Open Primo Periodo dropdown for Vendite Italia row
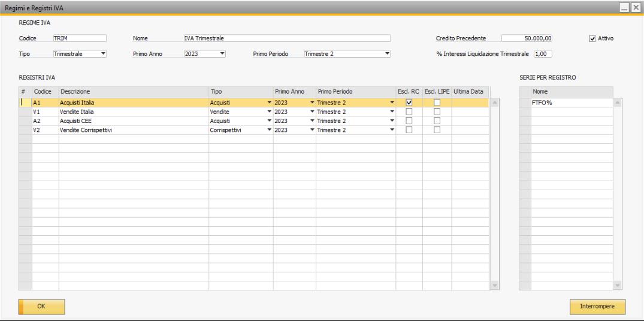 (x=392, y=112)
